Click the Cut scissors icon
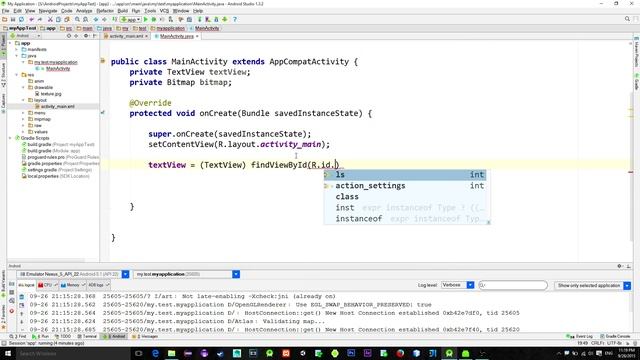Image resolution: width=640 pixels, height=360 pixels. (50, 19)
